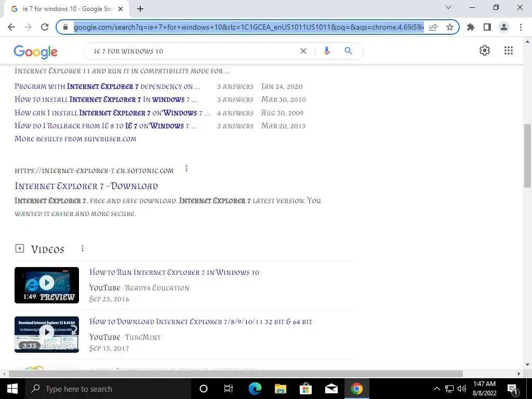Play the TubeMint video thumbnail
Image resolution: width=532 pixels, height=399 pixels.
point(47,335)
